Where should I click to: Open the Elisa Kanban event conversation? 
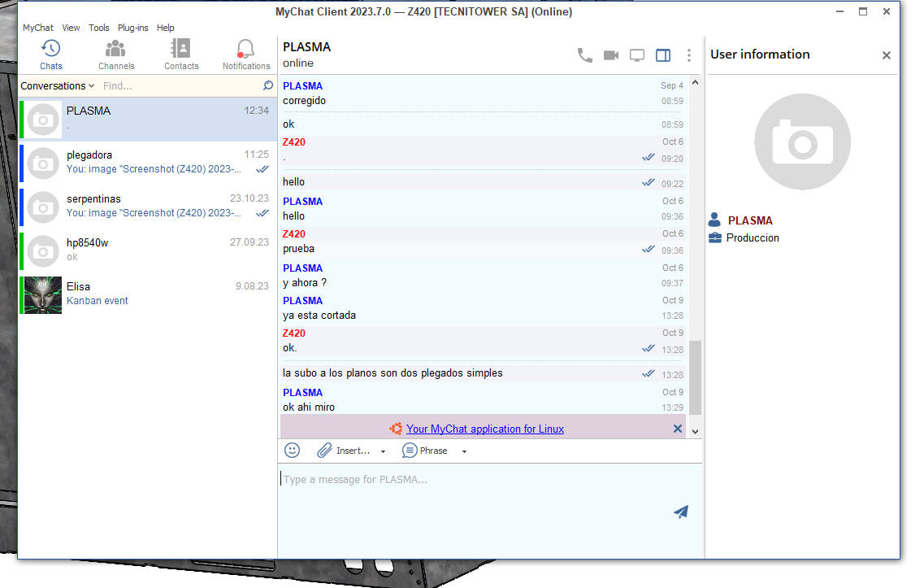pyautogui.click(x=148, y=294)
